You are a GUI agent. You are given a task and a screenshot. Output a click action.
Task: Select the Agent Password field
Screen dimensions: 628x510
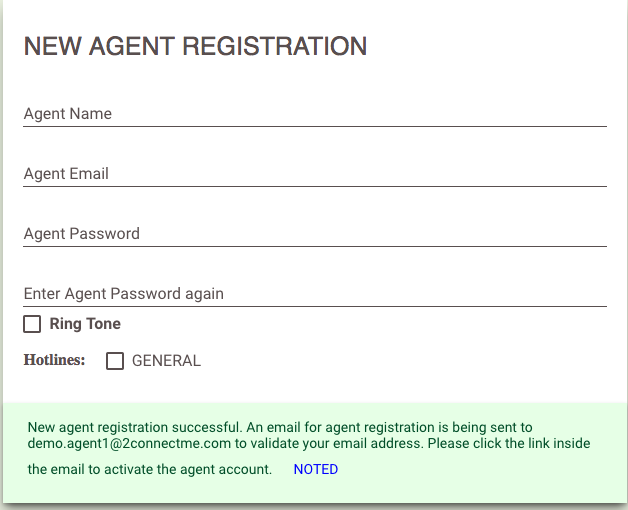(x=315, y=234)
